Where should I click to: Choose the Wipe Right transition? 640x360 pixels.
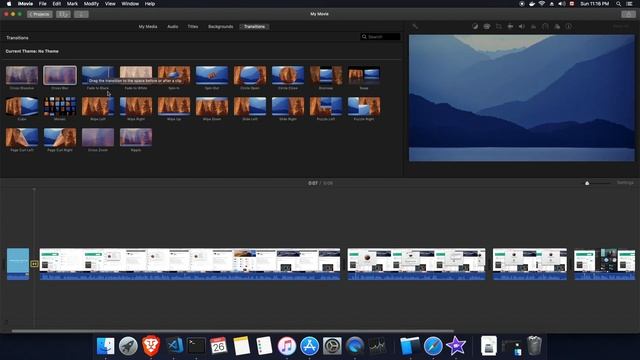pyautogui.click(x=136, y=107)
